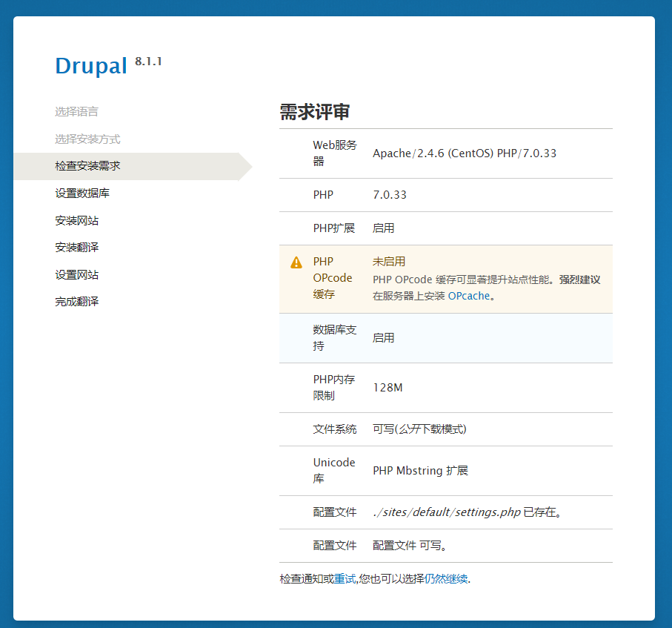Image resolution: width=672 pixels, height=628 pixels.
Task: Select the 选择安装方式 step
Action: [87, 139]
